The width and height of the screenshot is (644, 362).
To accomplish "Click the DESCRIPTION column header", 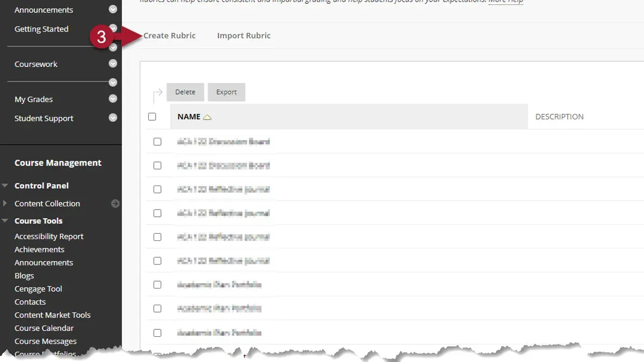I will (x=559, y=117).
